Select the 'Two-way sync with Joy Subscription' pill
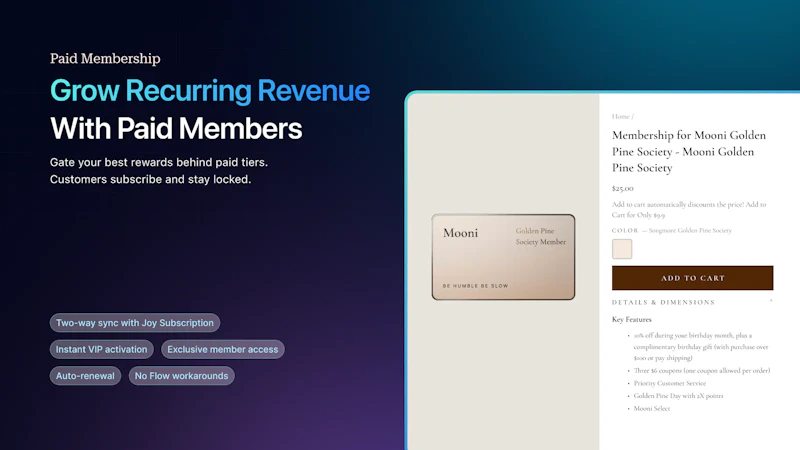This screenshot has height=450, width=800. [135, 322]
